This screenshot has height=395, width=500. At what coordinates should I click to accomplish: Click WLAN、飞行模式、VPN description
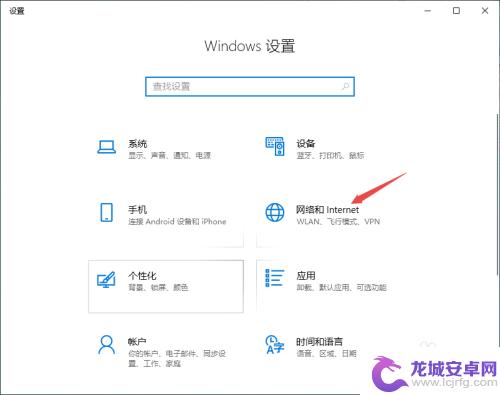click(x=338, y=221)
